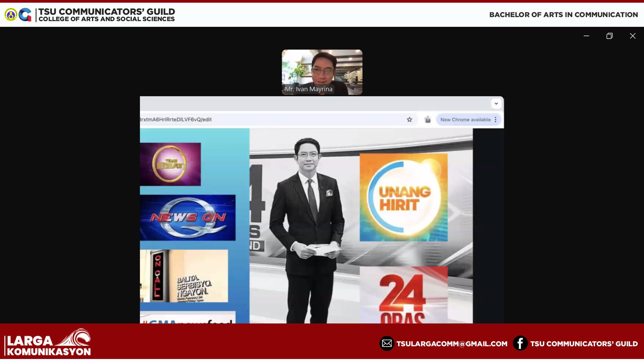Open the Chrome profile avatar icon

click(427, 120)
